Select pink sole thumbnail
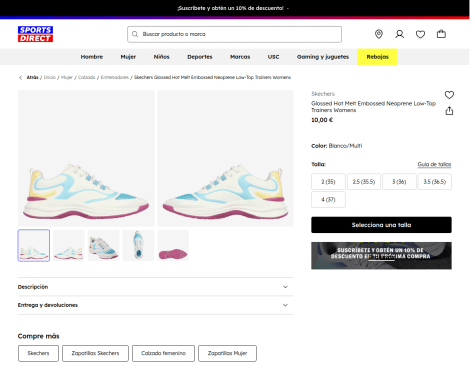 coord(173,246)
